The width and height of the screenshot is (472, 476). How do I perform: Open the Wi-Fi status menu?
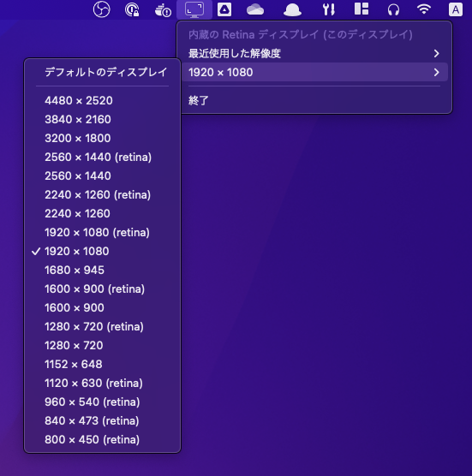424,9
